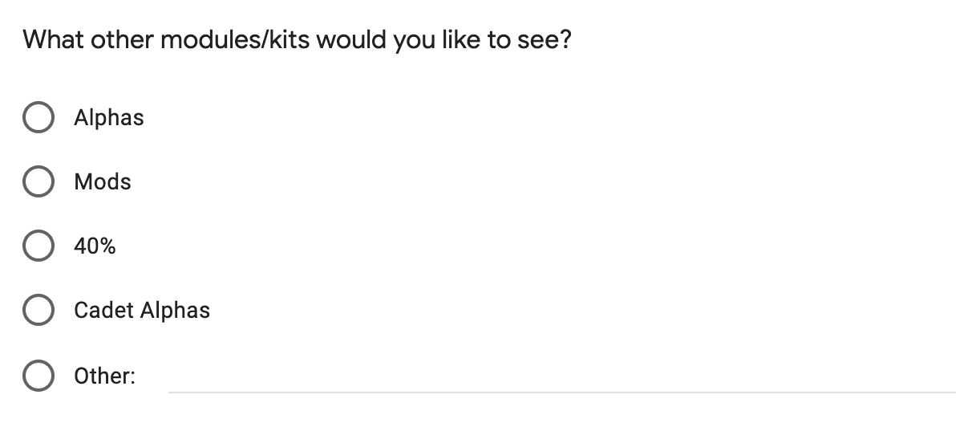Image resolution: width=980 pixels, height=427 pixels.
Task: Tick the circle left of 40%
Action: coord(38,246)
